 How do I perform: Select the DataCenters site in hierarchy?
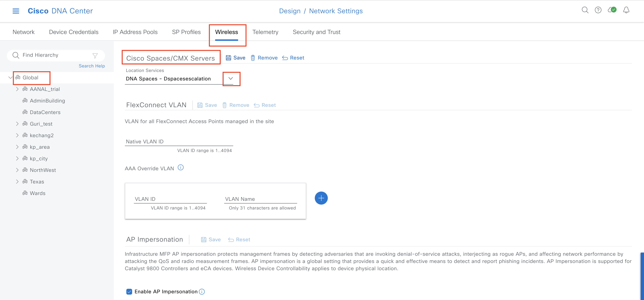click(45, 112)
